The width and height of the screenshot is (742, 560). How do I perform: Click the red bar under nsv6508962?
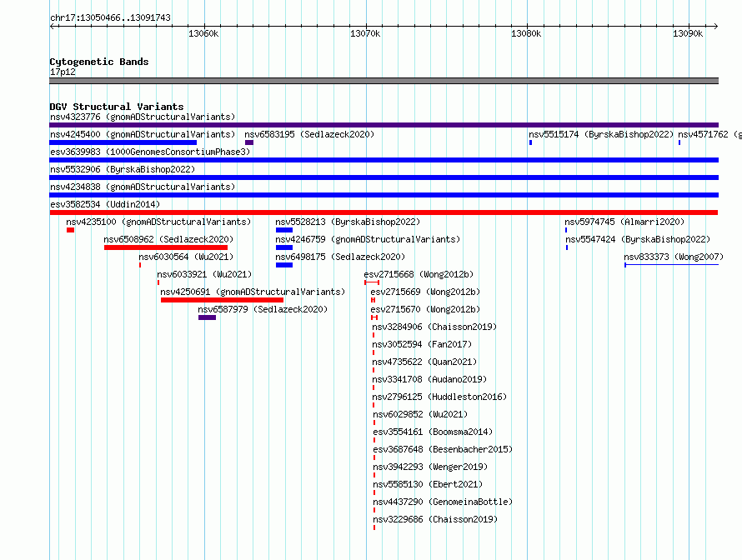[166, 247]
